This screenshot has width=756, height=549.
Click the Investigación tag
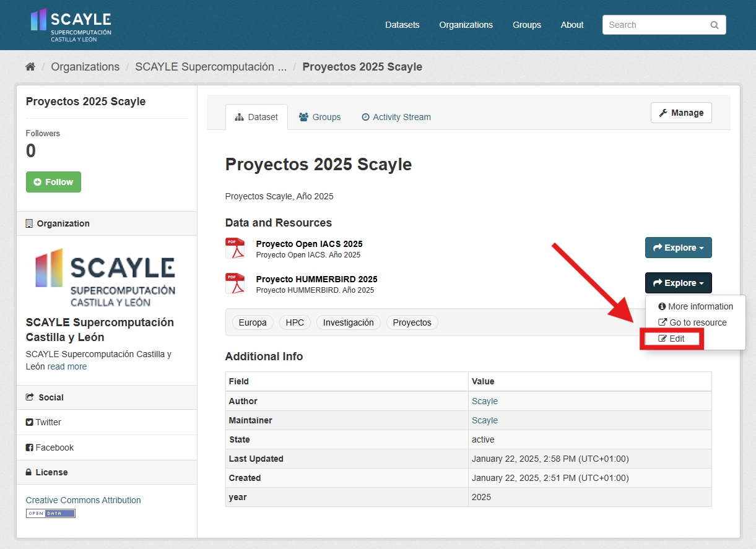[349, 322]
